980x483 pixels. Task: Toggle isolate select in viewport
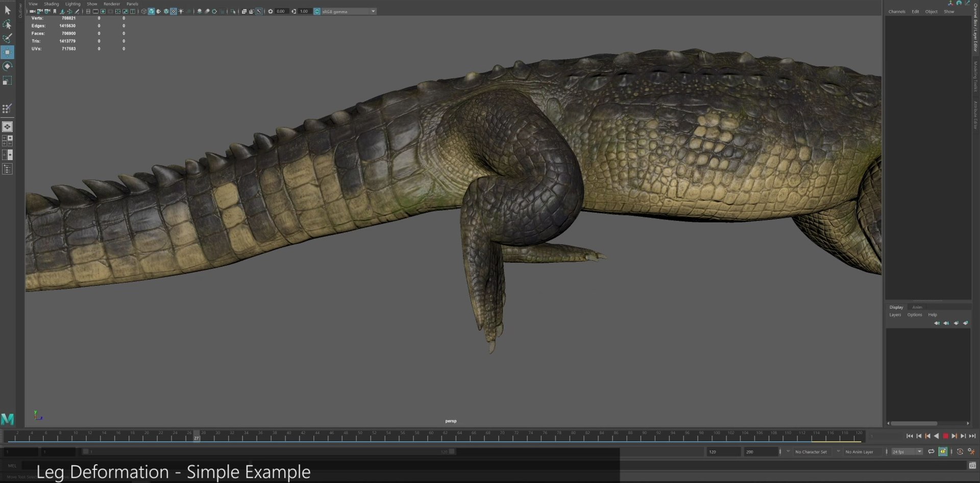pos(233,11)
